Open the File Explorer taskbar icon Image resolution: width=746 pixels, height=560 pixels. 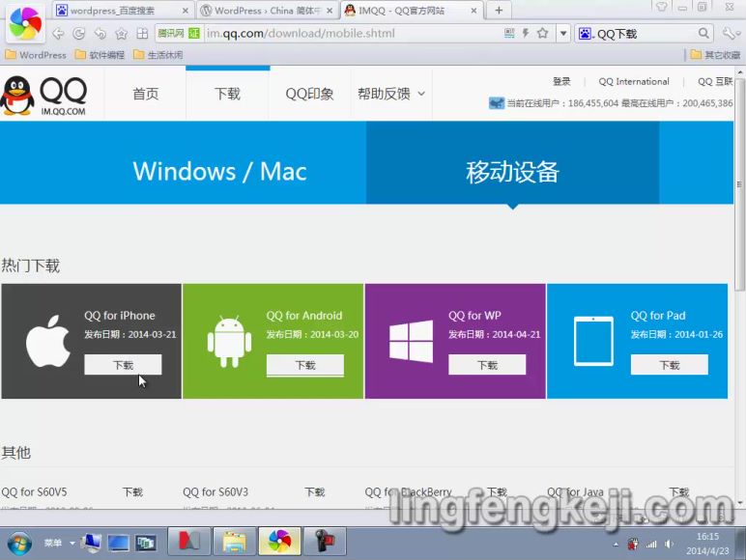(235, 542)
